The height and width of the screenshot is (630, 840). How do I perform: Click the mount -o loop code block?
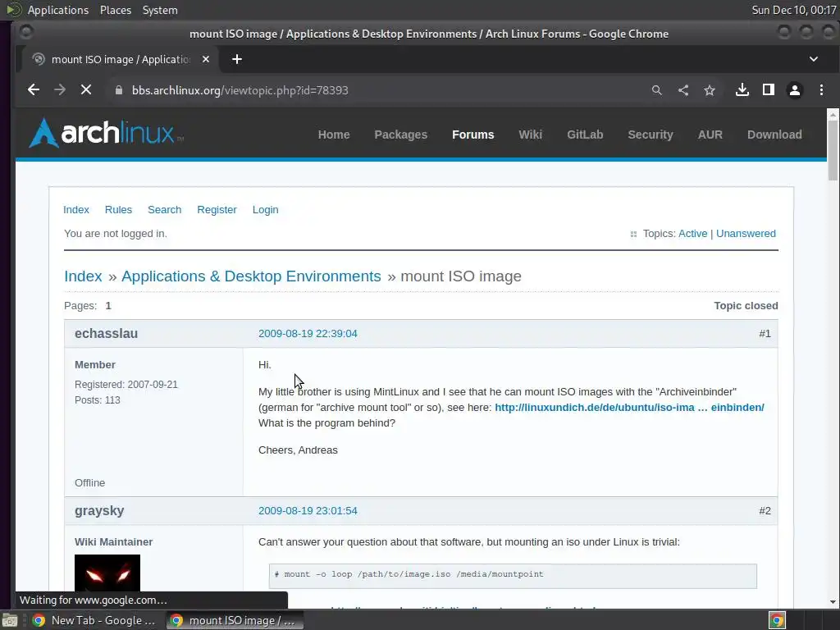513,576
